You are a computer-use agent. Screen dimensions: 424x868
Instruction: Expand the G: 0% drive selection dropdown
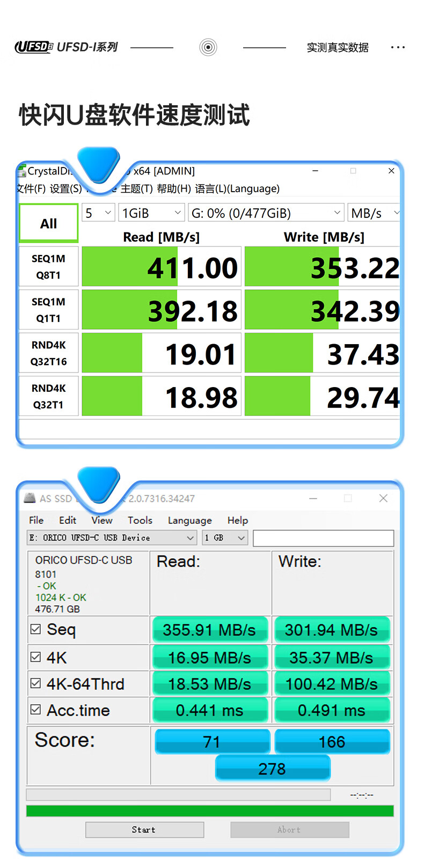(266, 213)
